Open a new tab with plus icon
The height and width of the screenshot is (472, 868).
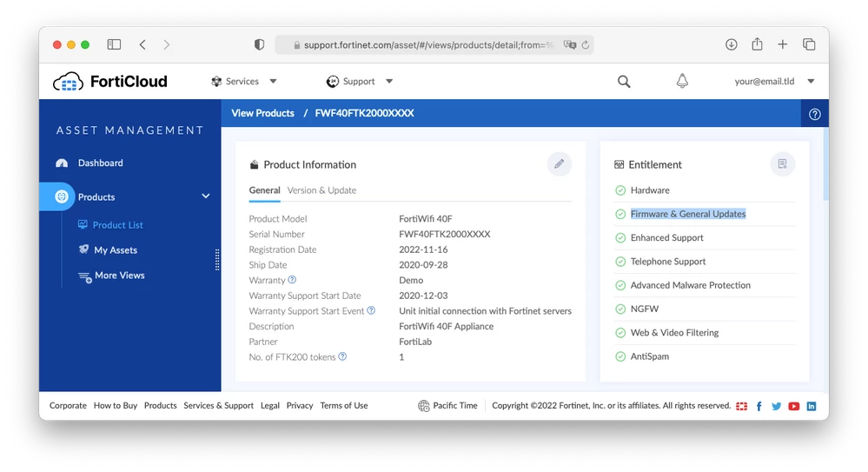782,44
